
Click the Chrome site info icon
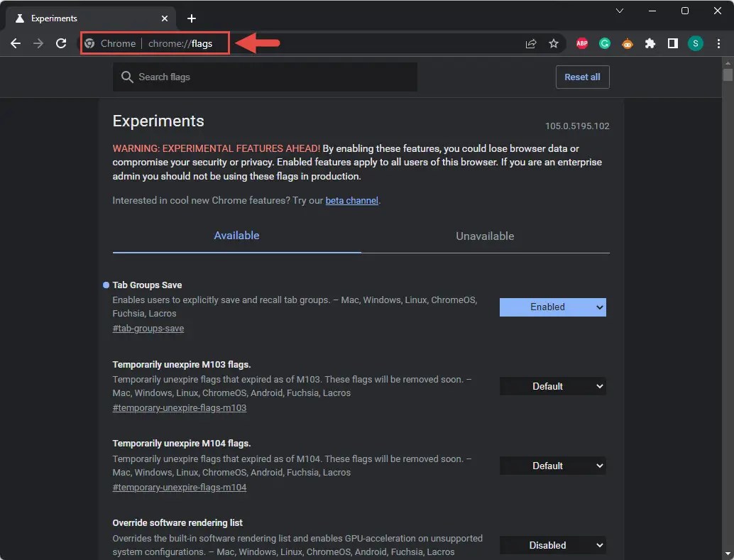tap(89, 43)
